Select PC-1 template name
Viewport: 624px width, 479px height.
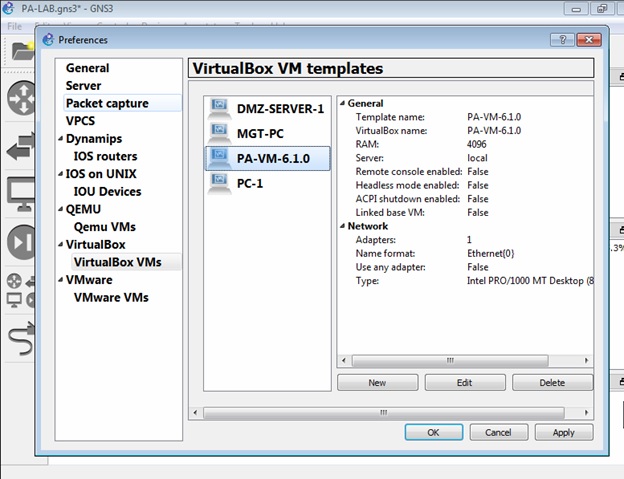pos(250,183)
